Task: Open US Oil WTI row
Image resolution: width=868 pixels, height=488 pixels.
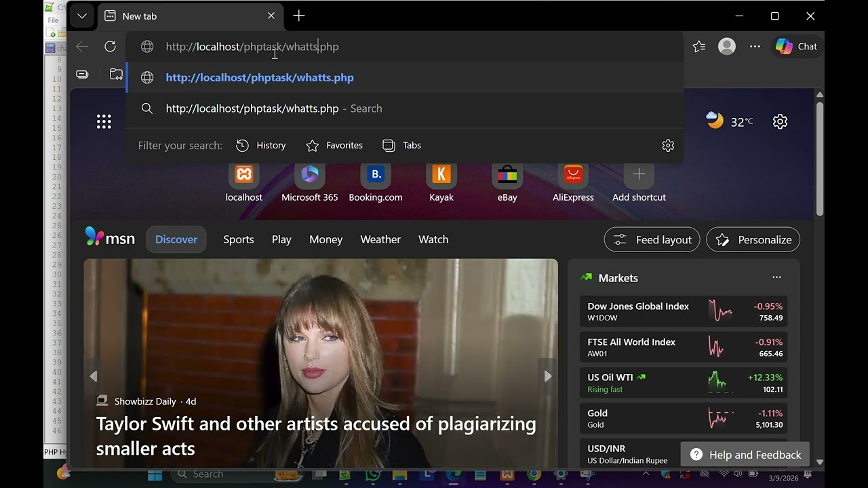Action: tap(684, 383)
